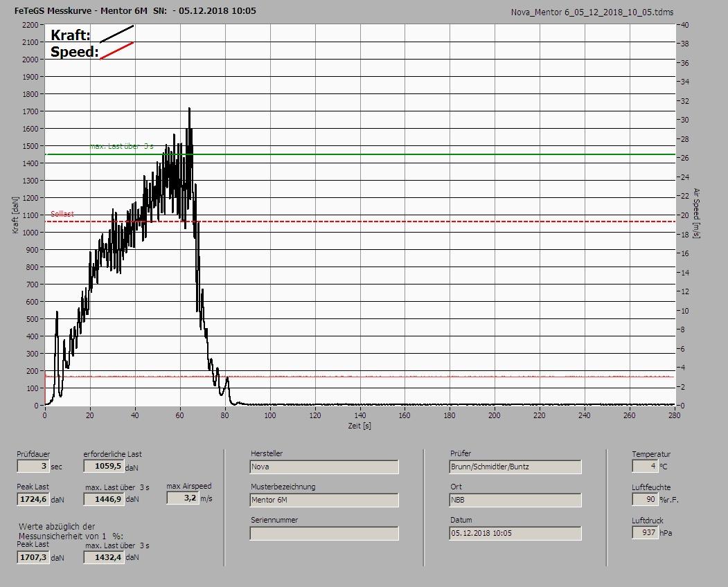This screenshot has width=728, height=587.
Task: Select the Luftfeuchte field showing 90
Action: point(645,499)
